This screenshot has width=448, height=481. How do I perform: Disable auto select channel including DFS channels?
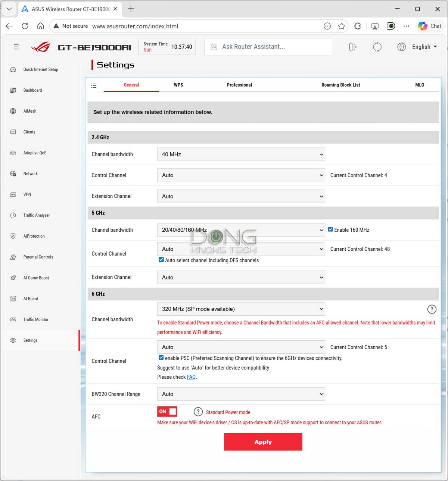coord(161,260)
